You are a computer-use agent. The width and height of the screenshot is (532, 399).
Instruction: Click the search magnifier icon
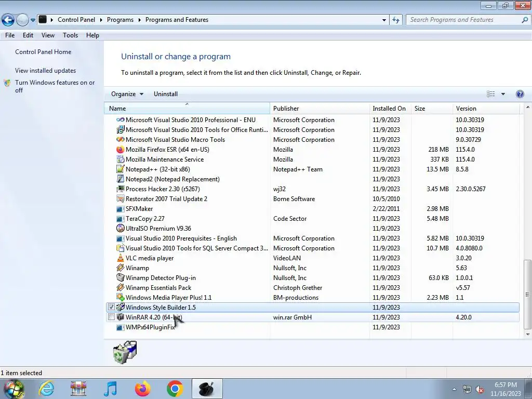[x=525, y=20]
